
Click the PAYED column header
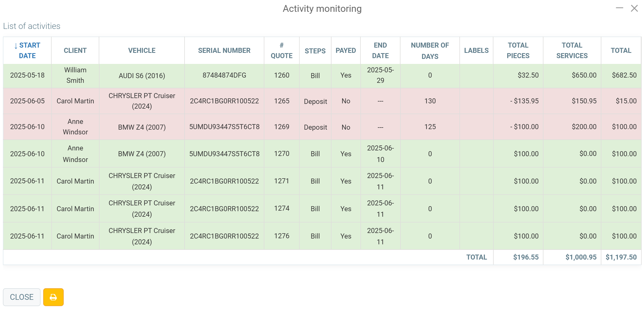click(345, 50)
